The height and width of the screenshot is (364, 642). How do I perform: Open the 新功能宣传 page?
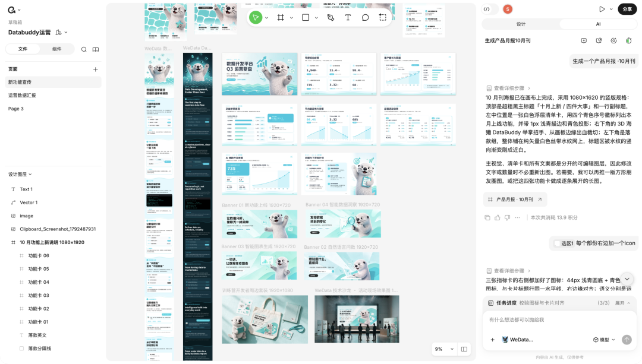(x=53, y=82)
